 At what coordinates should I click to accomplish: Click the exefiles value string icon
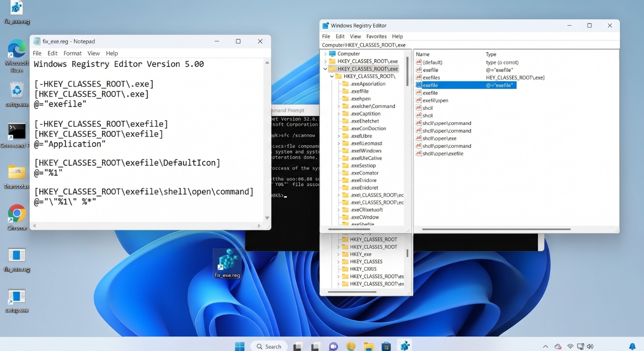pyautogui.click(x=419, y=77)
